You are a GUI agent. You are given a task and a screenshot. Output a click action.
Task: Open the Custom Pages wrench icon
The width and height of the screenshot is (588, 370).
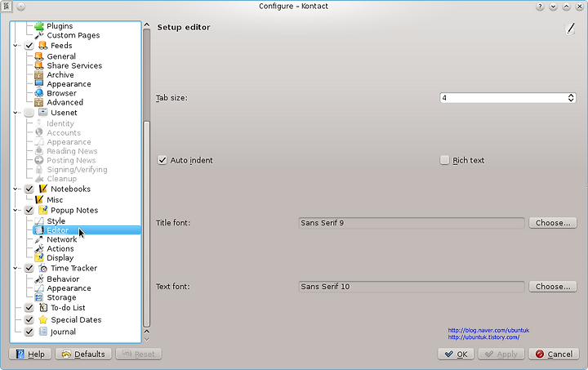(39, 35)
